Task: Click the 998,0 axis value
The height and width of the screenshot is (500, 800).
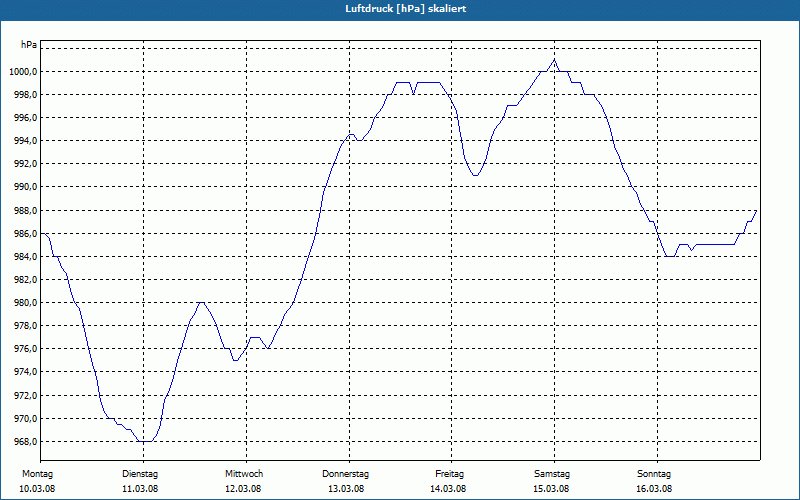Action: pos(25,95)
